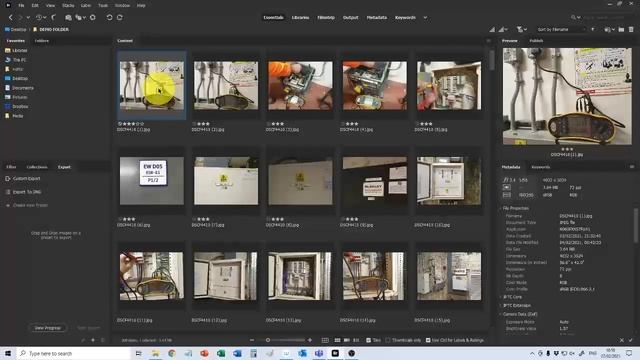The image size is (640, 360).
Task: Switch to the Libraries workspace
Action: [x=300, y=18]
